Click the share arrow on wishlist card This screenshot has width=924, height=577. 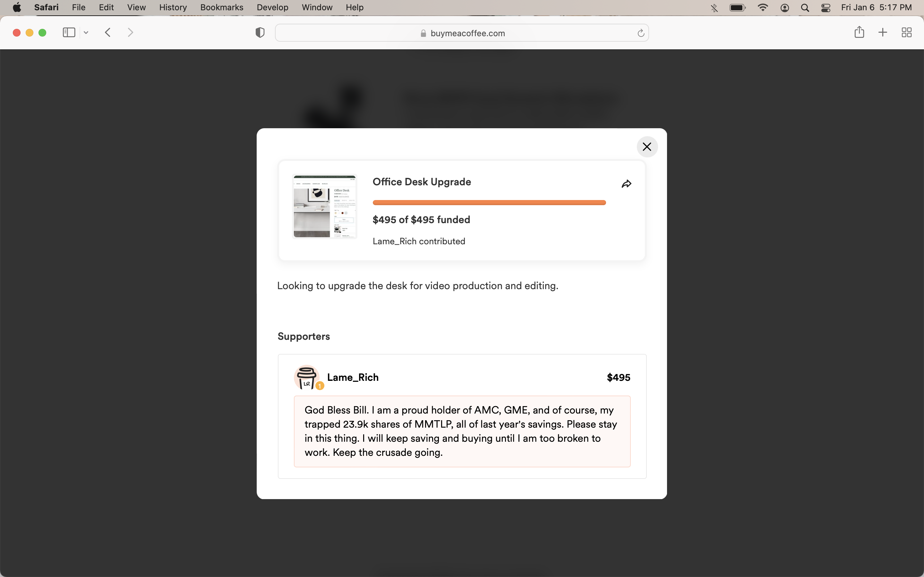[x=626, y=184]
